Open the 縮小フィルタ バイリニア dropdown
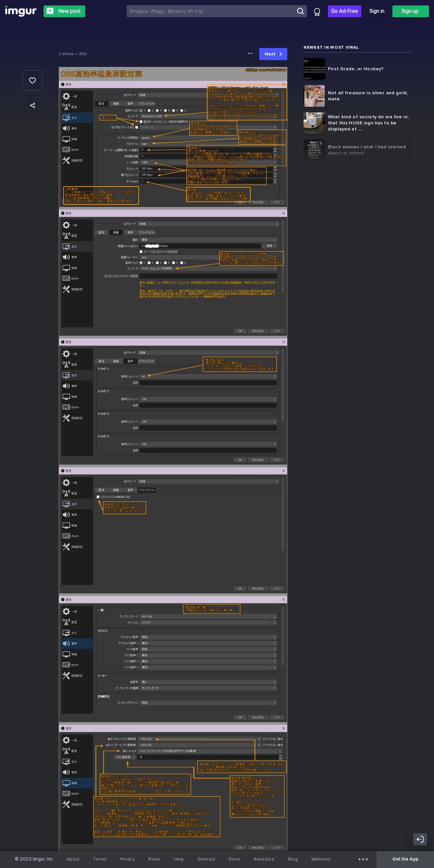This screenshot has height=868, width=434. (x=211, y=751)
